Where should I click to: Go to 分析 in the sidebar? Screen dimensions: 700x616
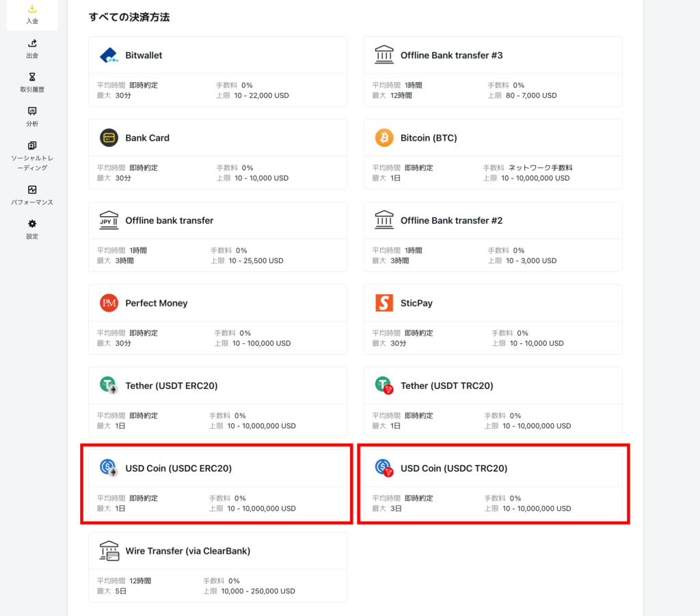point(32,118)
